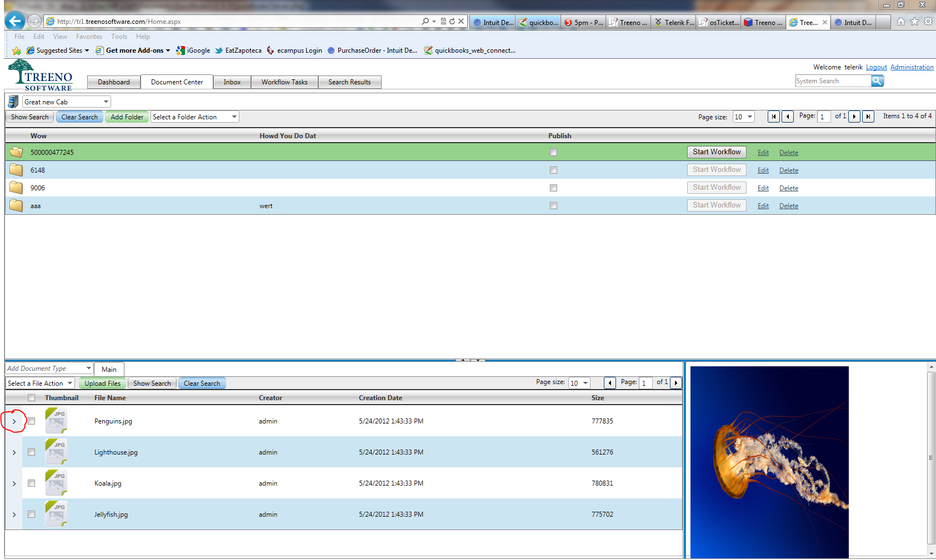Go to next page of folder list
The image size is (936, 560).
click(x=854, y=117)
